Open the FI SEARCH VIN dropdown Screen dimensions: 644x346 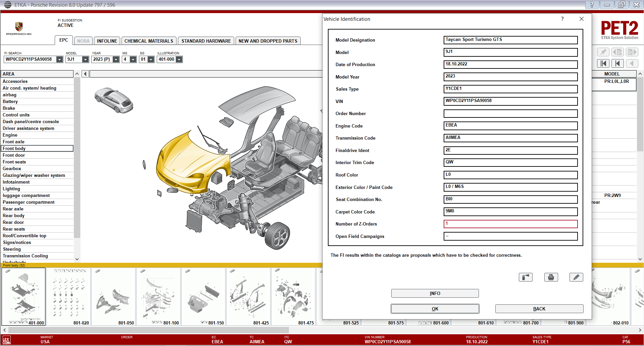click(x=59, y=59)
